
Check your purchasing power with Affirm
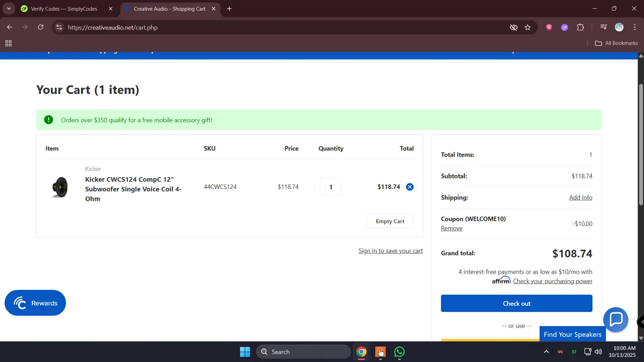tap(553, 281)
